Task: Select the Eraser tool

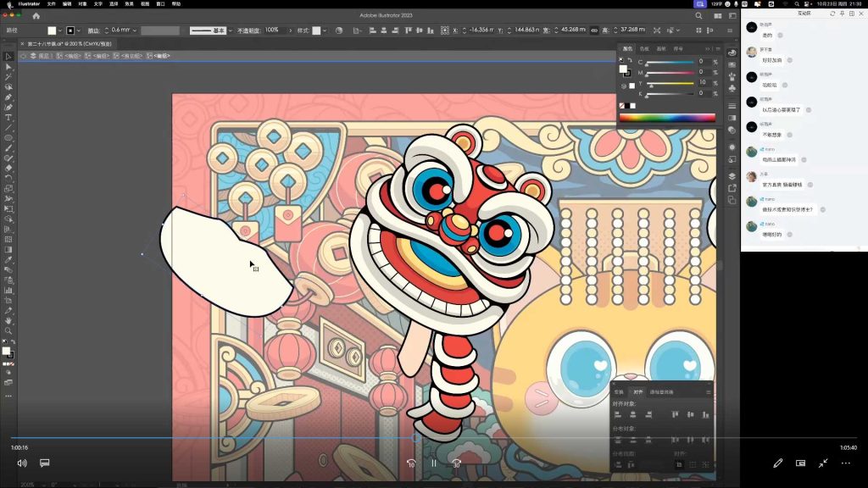Action: pyautogui.click(x=8, y=169)
